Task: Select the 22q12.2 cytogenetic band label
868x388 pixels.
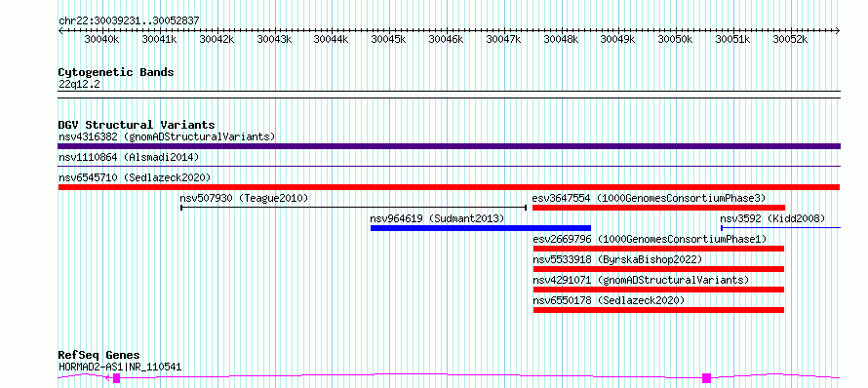Action: (x=79, y=85)
